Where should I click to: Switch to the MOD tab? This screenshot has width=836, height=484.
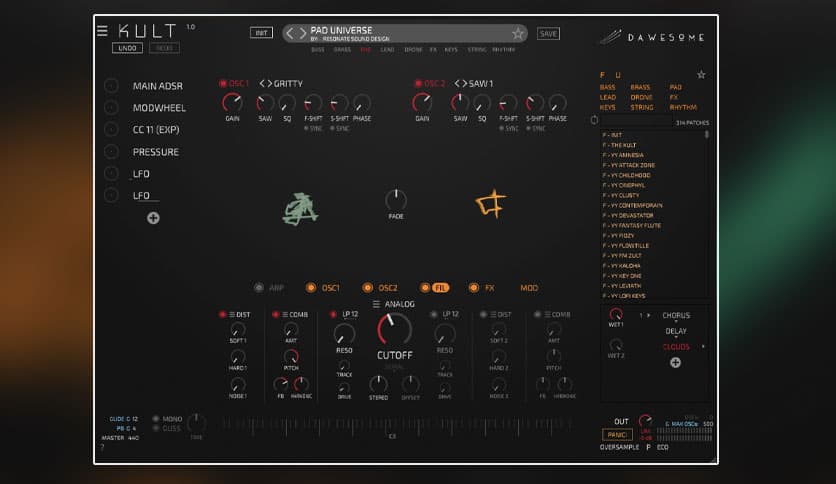click(529, 288)
